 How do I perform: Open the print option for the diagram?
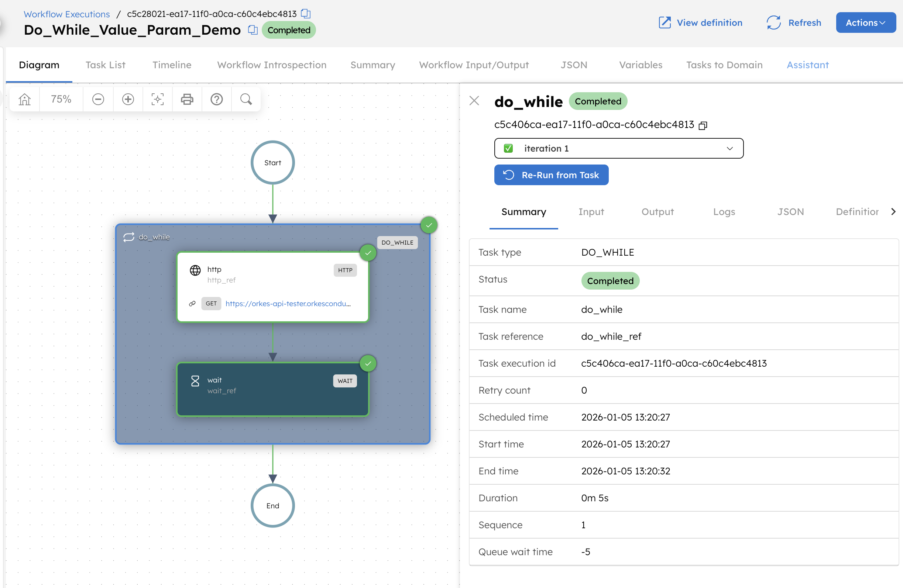pyautogui.click(x=187, y=99)
